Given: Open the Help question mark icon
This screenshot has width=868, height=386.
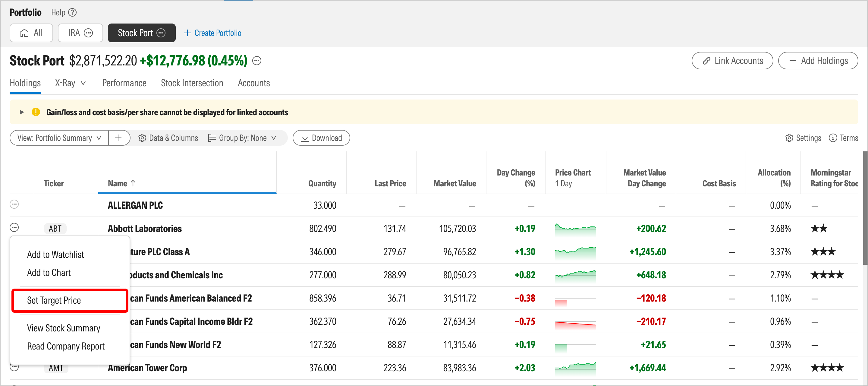Looking at the screenshot, I should (72, 12).
